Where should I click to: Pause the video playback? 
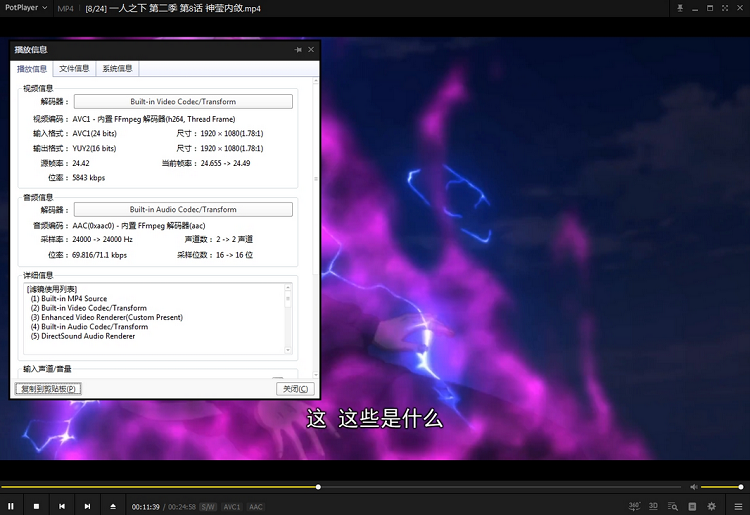click(x=10, y=506)
